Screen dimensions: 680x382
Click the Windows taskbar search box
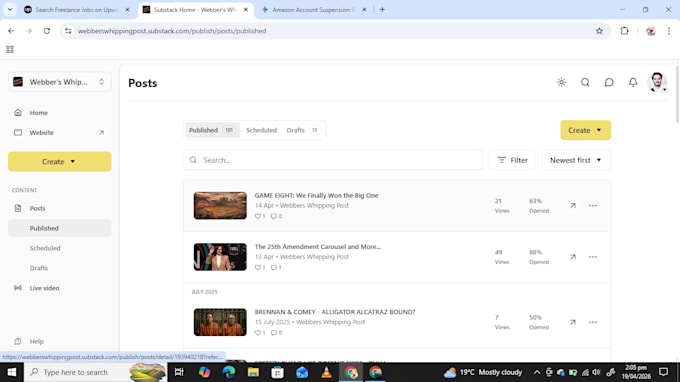tap(95, 372)
